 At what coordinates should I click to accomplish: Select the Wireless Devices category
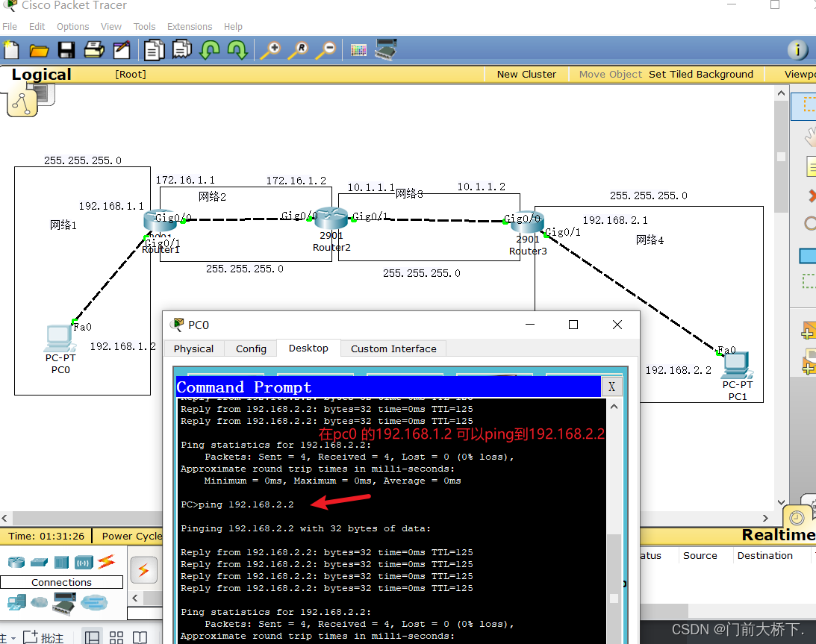pos(84,563)
